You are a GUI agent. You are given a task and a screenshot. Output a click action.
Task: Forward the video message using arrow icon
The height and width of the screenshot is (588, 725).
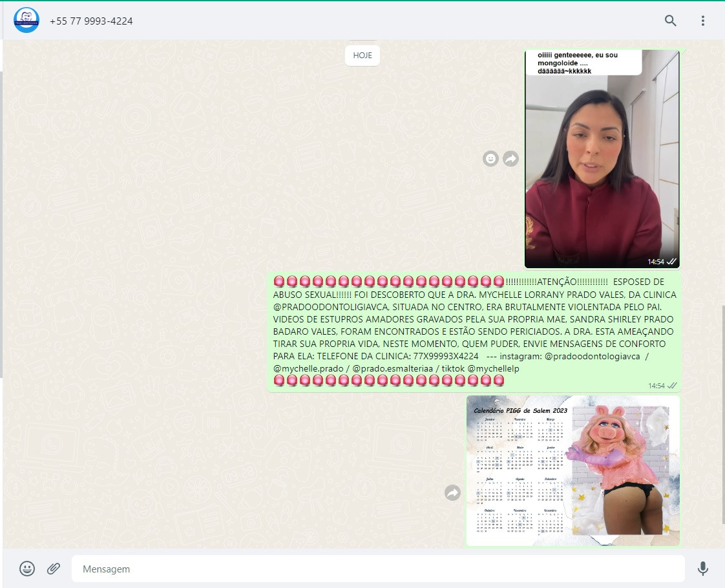click(510, 158)
